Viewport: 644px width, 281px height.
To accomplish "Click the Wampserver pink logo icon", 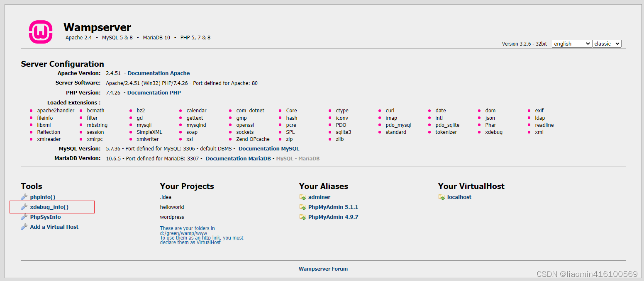I will [x=40, y=31].
